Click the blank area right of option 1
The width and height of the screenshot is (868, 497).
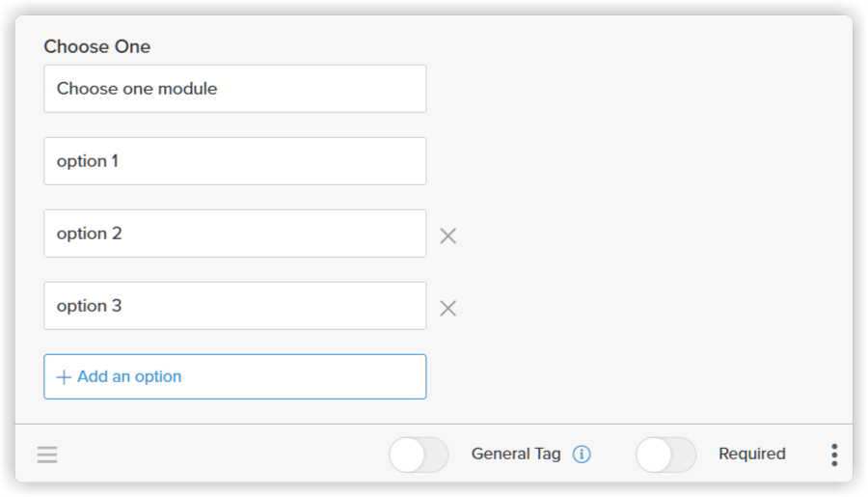click(637, 161)
